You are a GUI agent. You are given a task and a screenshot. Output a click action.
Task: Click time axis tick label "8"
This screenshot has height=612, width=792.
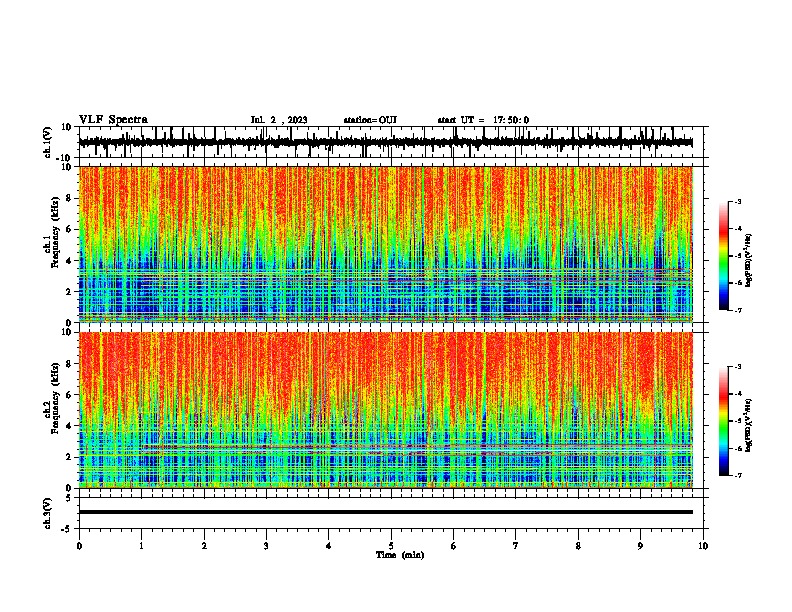pos(578,546)
